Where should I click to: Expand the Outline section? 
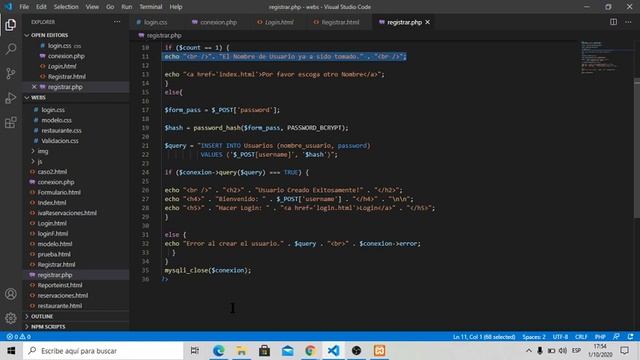point(42,316)
